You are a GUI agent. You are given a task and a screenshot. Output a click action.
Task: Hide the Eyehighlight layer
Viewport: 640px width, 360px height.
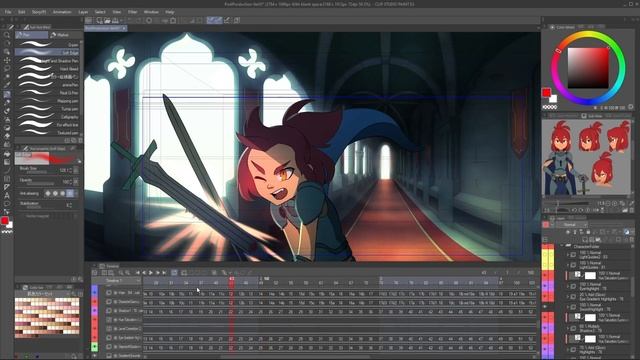tap(545, 286)
